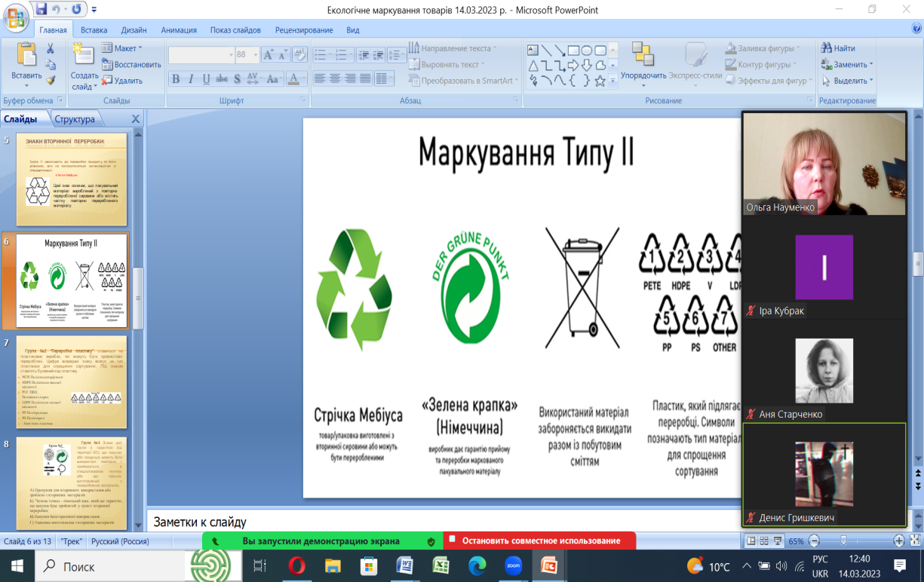This screenshot has height=582, width=924.
Task: Adjust the zoom slider handle in the status bar
Action: pos(843,541)
